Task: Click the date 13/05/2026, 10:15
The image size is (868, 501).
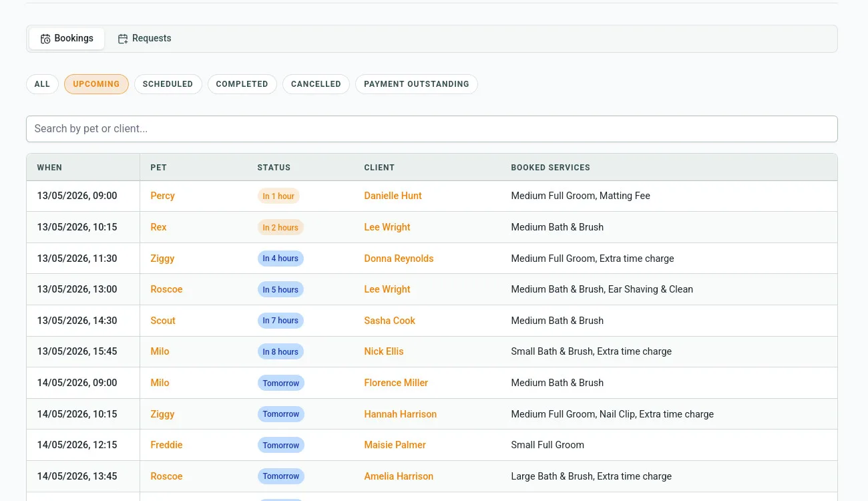Action: tap(77, 227)
